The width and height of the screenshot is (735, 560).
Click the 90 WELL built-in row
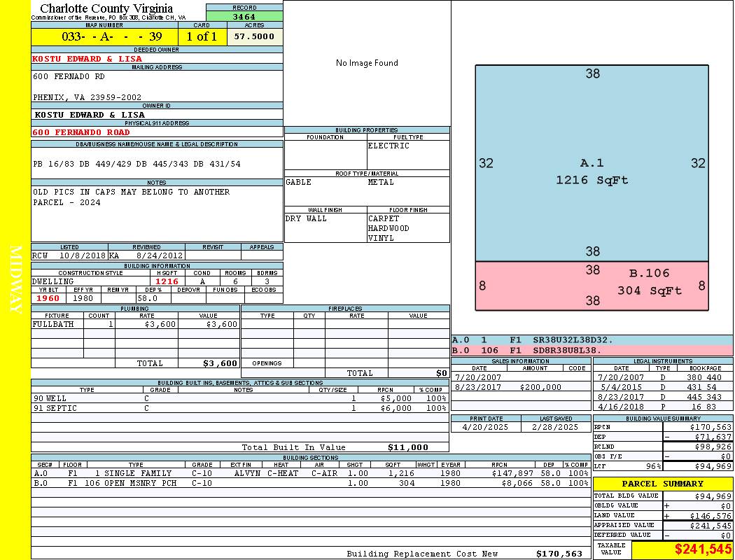pos(240,398)
